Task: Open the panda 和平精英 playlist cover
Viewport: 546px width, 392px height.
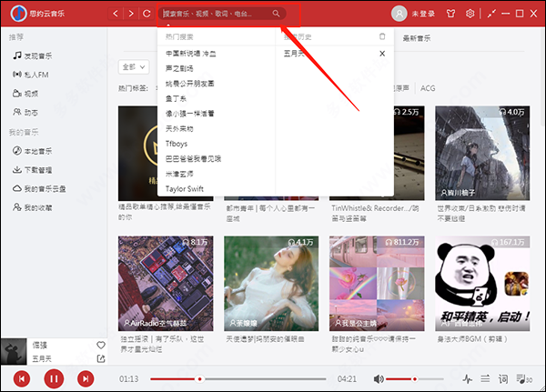Action: coord(482,284)
